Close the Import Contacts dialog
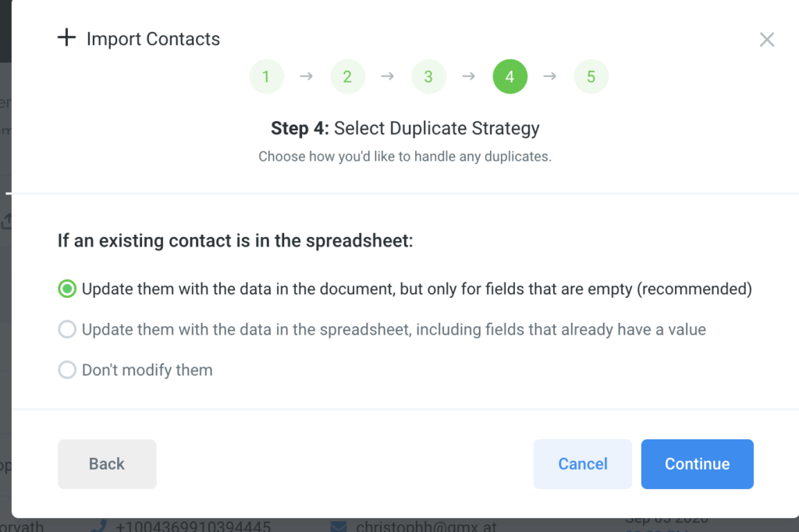Image resolution: width=799 pixels, height=532 pixels. pos(767,40)
